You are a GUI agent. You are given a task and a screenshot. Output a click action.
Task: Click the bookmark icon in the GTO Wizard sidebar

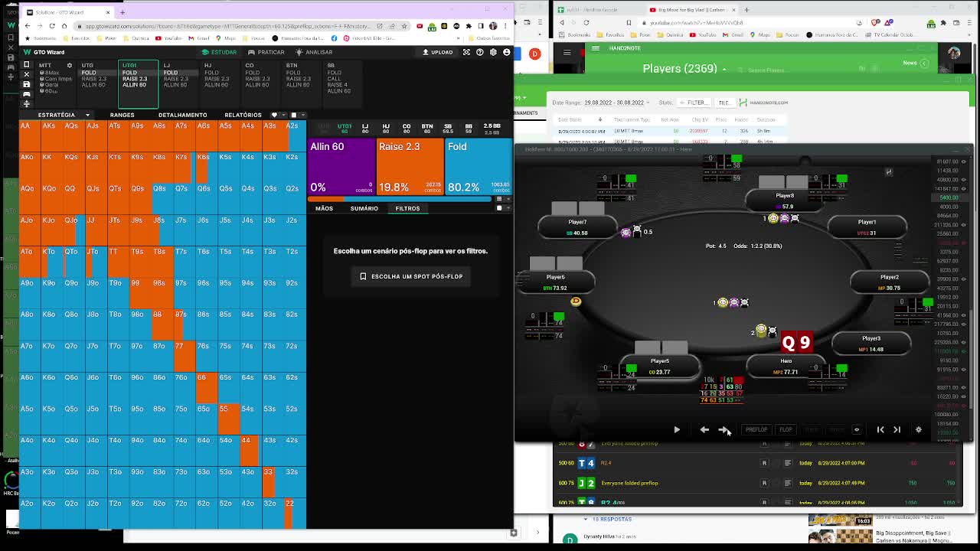(x=27, y=64)
